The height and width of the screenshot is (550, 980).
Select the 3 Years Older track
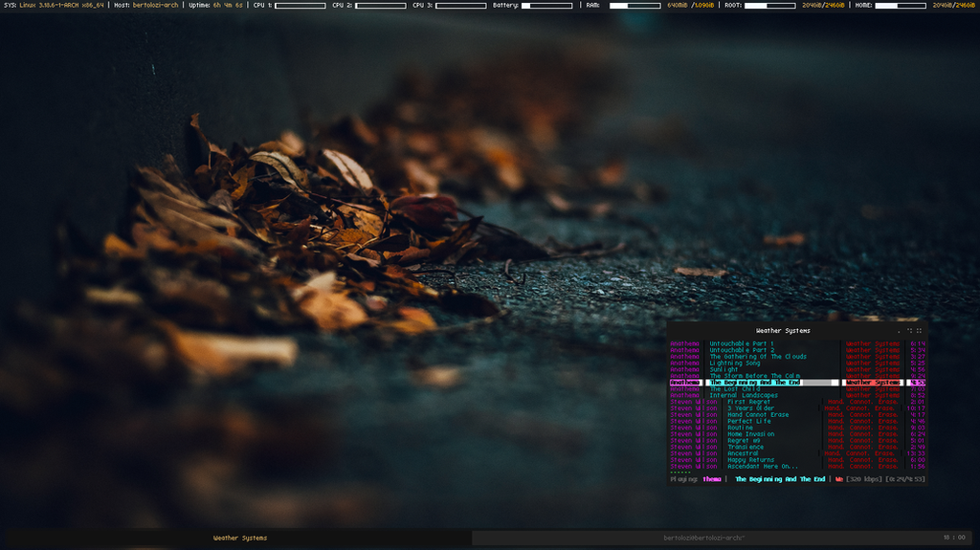point(750,408)
